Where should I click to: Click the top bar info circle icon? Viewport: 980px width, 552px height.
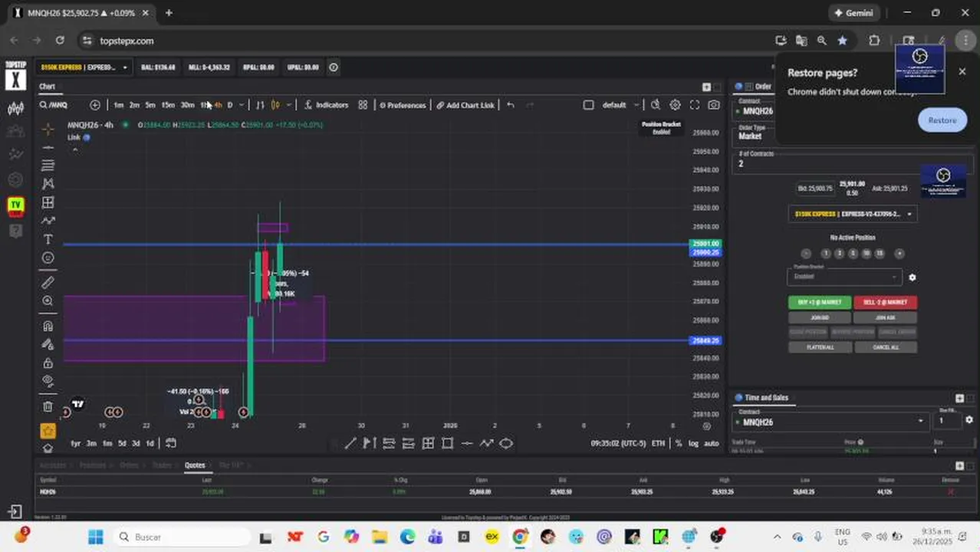click(x=334, y=67)
